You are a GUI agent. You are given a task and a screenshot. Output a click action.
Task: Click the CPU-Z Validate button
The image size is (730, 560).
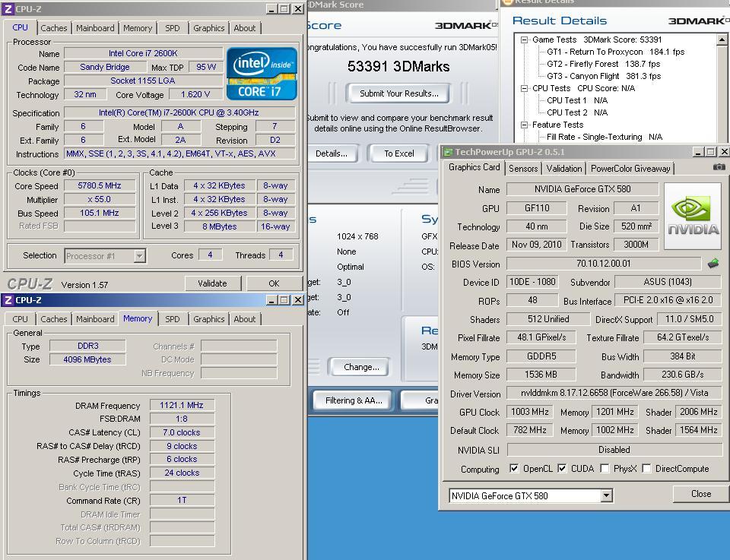[212, 283]
